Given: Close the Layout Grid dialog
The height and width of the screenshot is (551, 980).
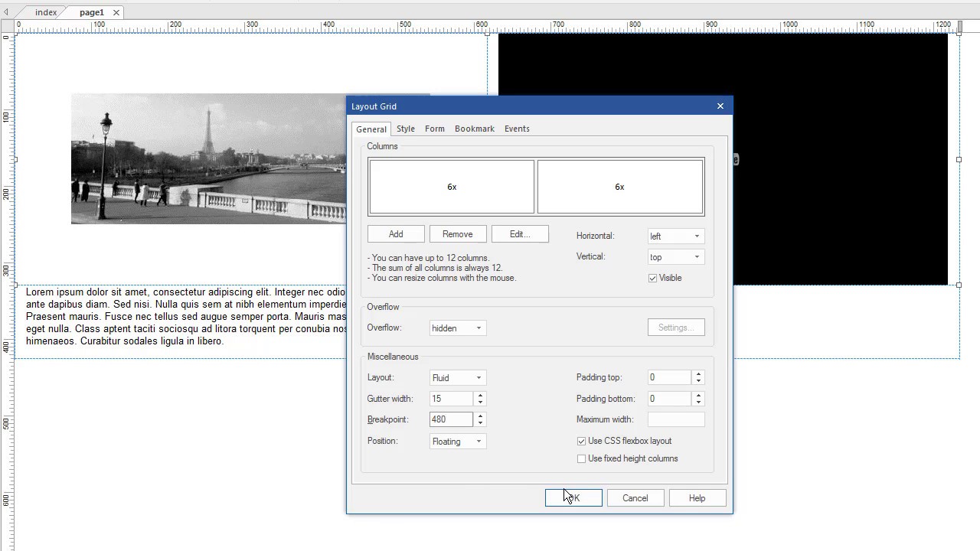Looking at the screenshot, I should click(720, 106).
